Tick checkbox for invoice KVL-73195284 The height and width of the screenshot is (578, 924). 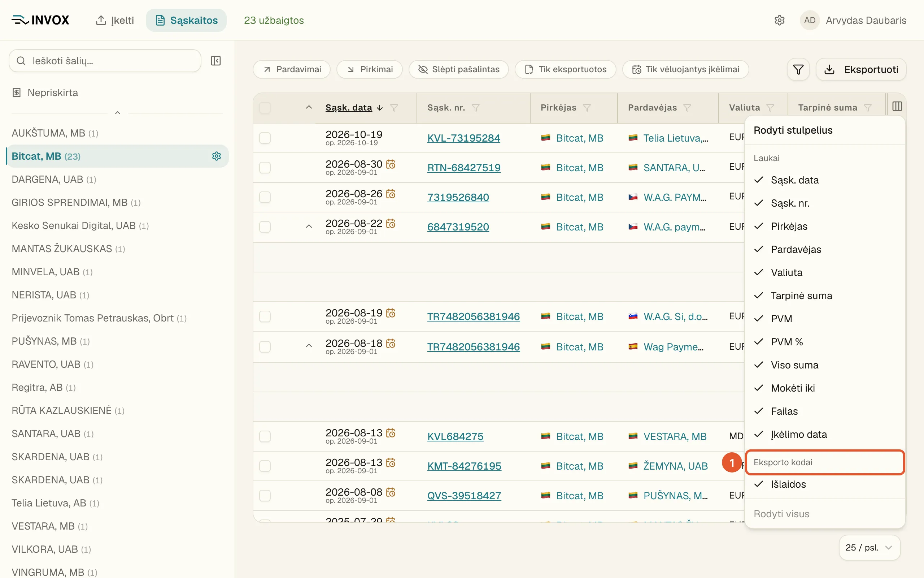[265, 138]
